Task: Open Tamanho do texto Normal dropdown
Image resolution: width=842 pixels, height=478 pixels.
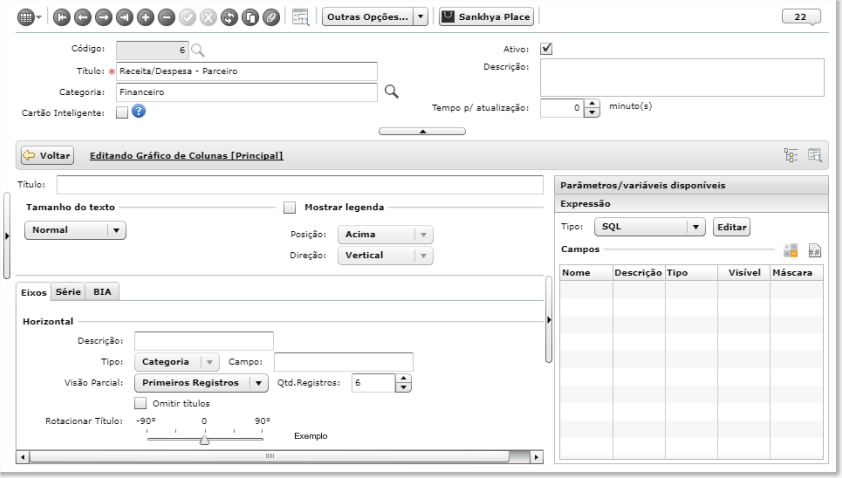Action: pyautogui.click(x=75, y=230)
